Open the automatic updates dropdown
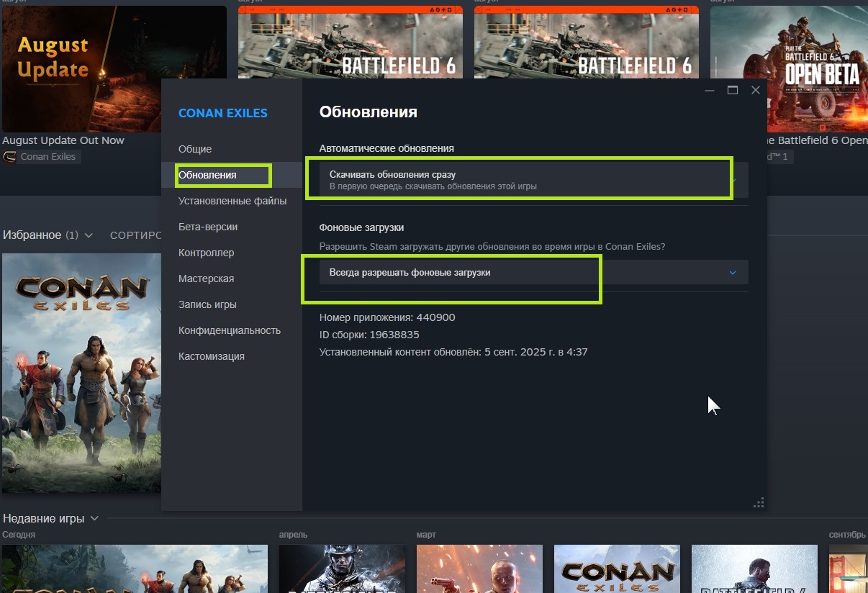The image size is (868, 593). (x=533, y=180)
